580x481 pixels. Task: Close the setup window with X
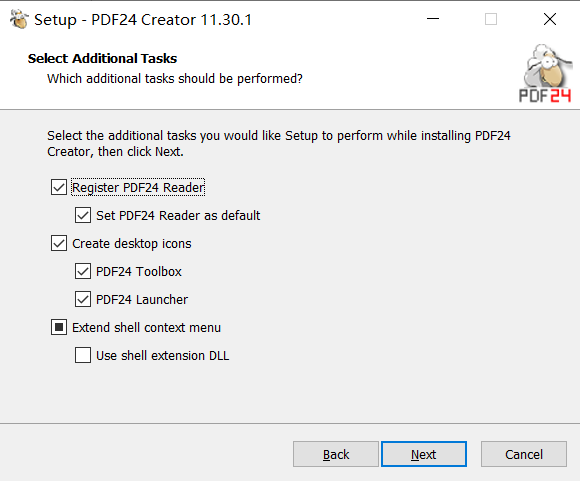tap(550, 19)
